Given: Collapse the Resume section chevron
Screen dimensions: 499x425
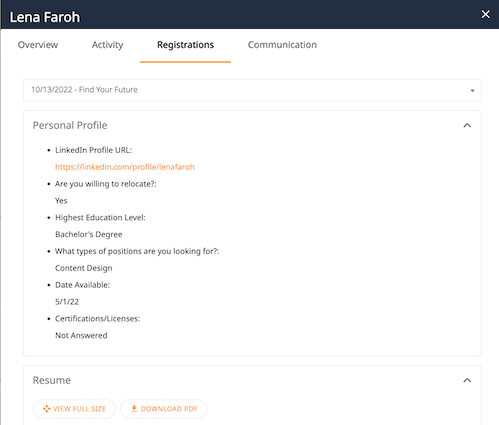Looking at the screenshot, I should pos(467,380).
